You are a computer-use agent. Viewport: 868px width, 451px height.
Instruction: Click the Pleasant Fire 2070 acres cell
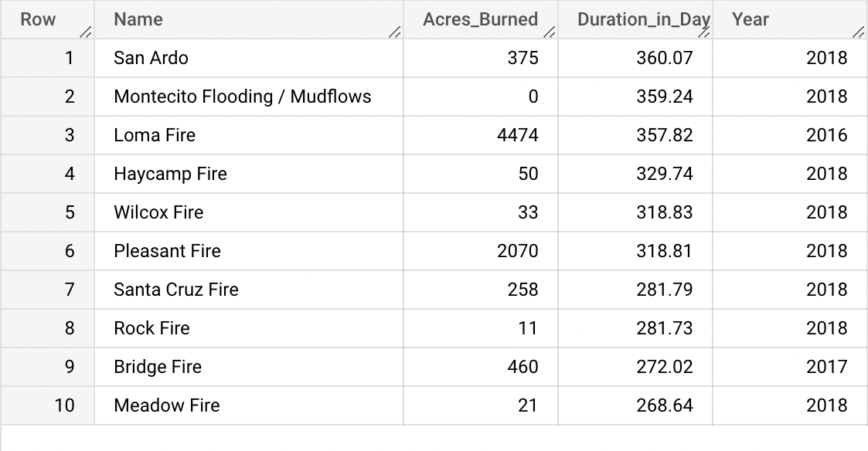tap(517, 251)
